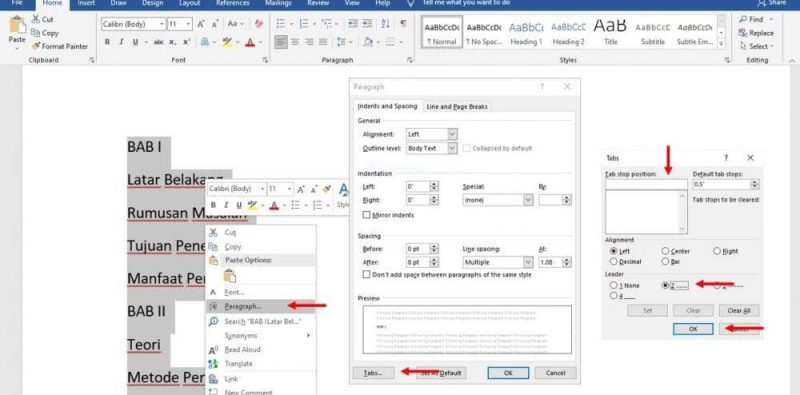Toggle Italic in the ribbon Font group

(x=121, y=42)
